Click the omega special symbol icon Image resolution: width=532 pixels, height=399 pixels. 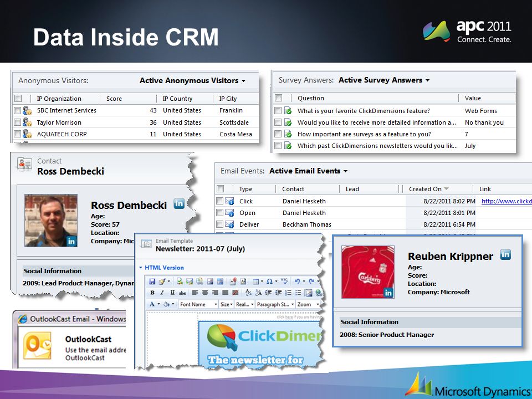269,282
